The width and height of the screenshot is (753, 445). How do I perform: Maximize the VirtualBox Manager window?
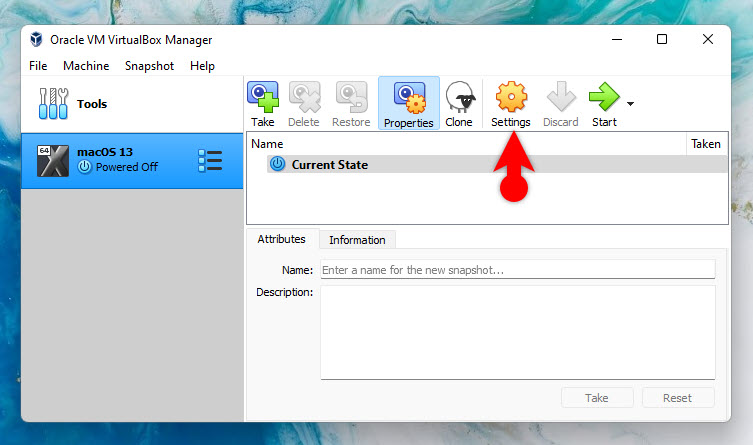[662, 39]
